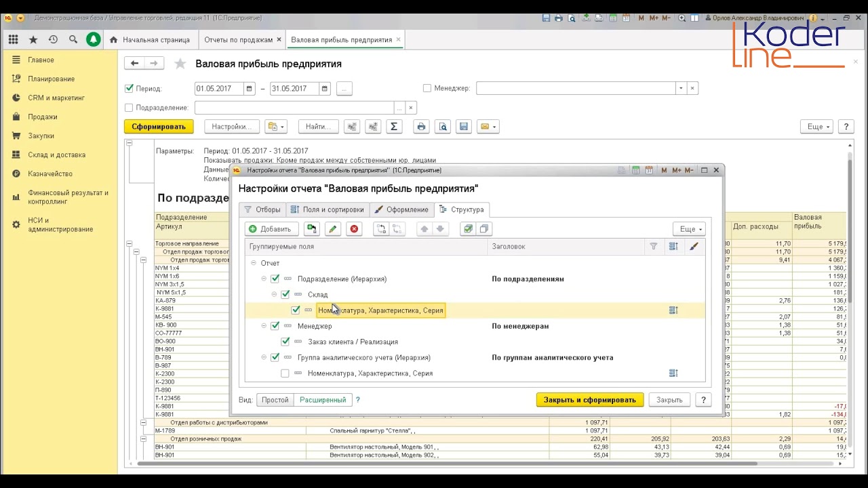This screenshot has width=868, height=488.
Task: Edit selected element with pencil icon
Action: [332, 229]
